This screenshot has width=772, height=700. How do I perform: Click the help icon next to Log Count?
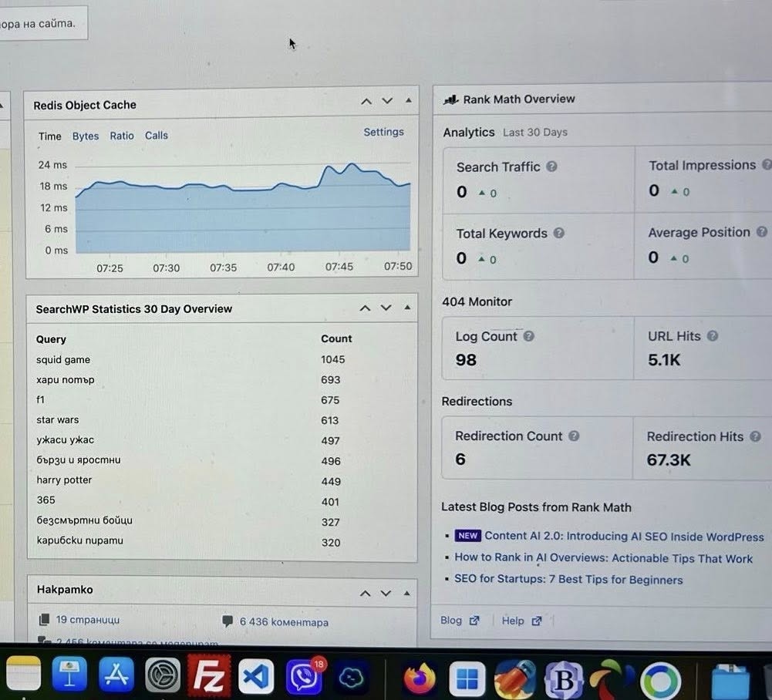coord(529,336)
